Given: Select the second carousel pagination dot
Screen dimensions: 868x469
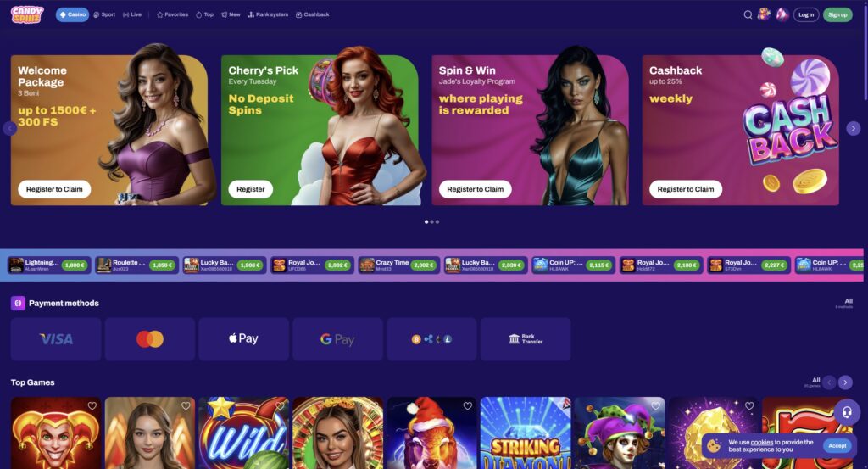Looking at the screenshot, I should 431,221.
